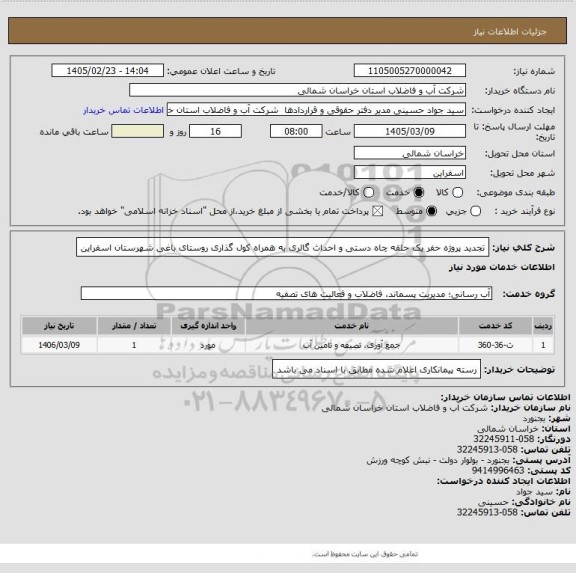Click the کد خدمت column header
576x573 pixels.
tap(495, 326)
